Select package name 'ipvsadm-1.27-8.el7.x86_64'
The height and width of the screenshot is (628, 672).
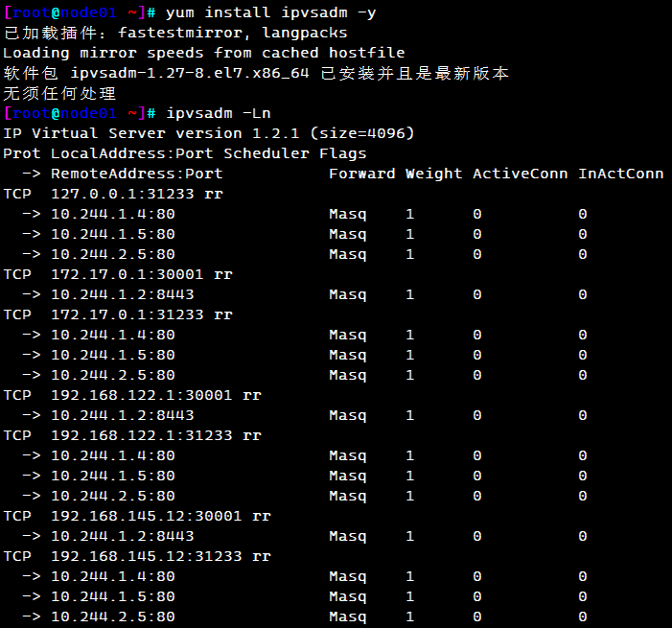[x=190, y=73]
